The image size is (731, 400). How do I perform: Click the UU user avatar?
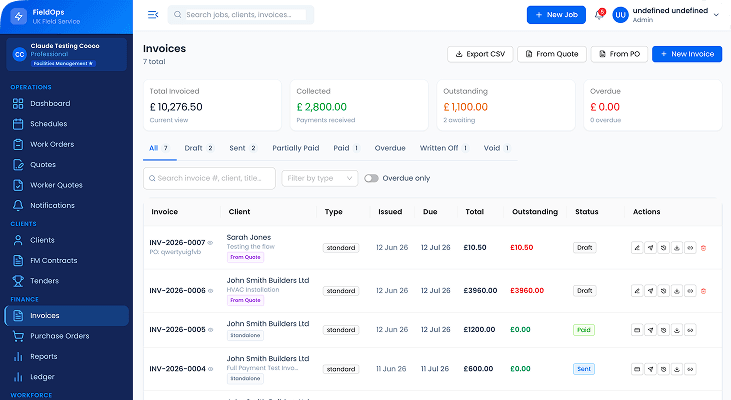pyautogui.click(x=620, y=15)
